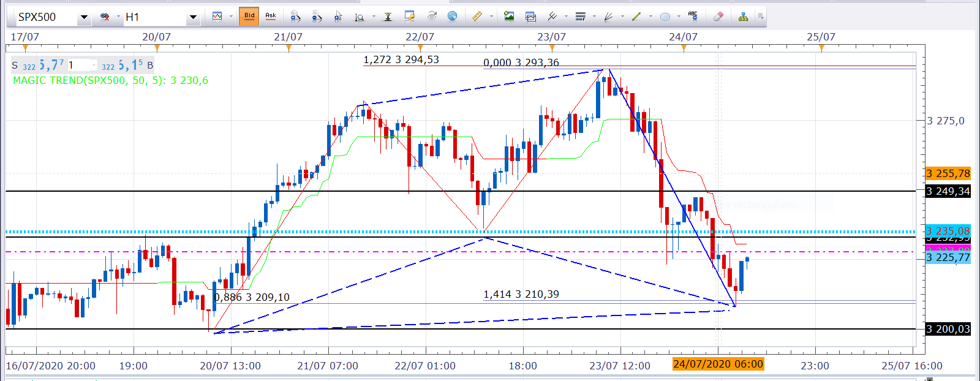This screenshot has height=381, width=980.
Task: Click the chart type icon
Action: coord(217,17)
